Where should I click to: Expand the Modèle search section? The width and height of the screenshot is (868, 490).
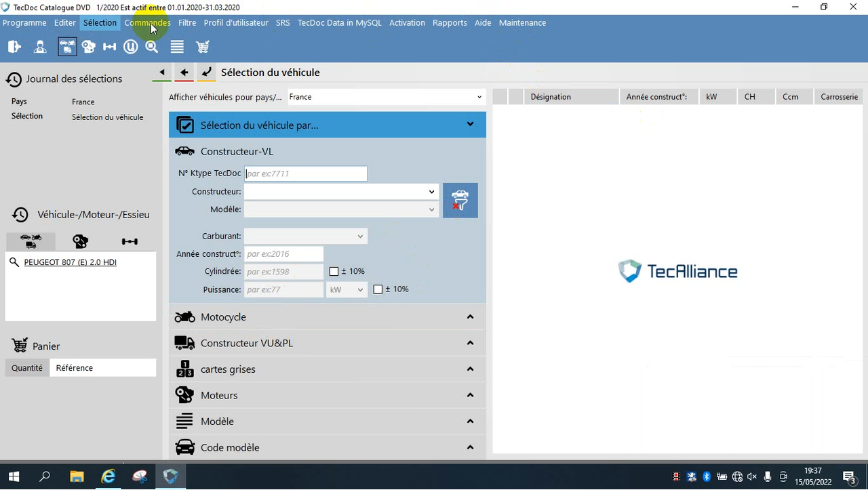328,422
